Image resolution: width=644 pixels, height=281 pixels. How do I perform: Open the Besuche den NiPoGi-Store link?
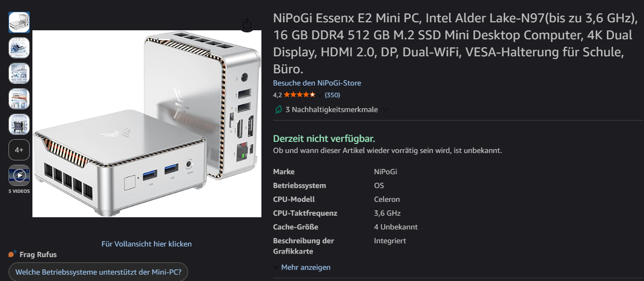(x=317, y=83)
